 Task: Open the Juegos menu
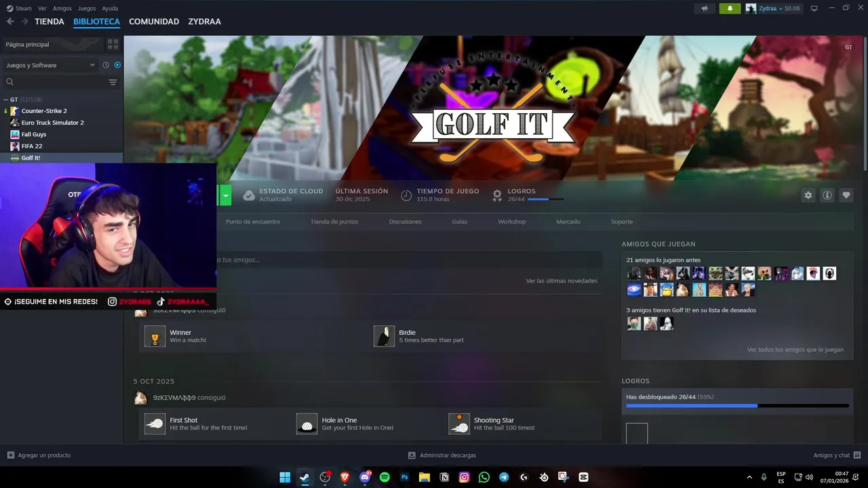coord(87,8)
